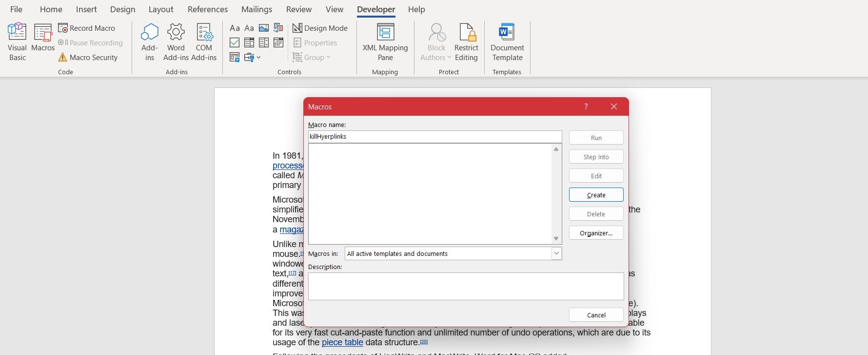Switch to the Review tab

click(299, 9)
